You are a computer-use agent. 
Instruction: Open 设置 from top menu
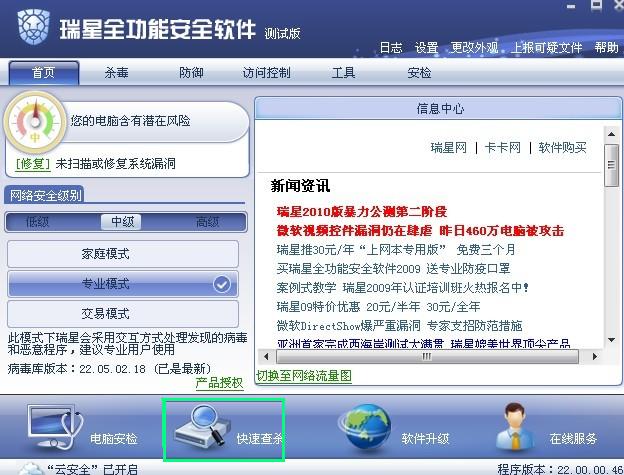click(427, 48)
